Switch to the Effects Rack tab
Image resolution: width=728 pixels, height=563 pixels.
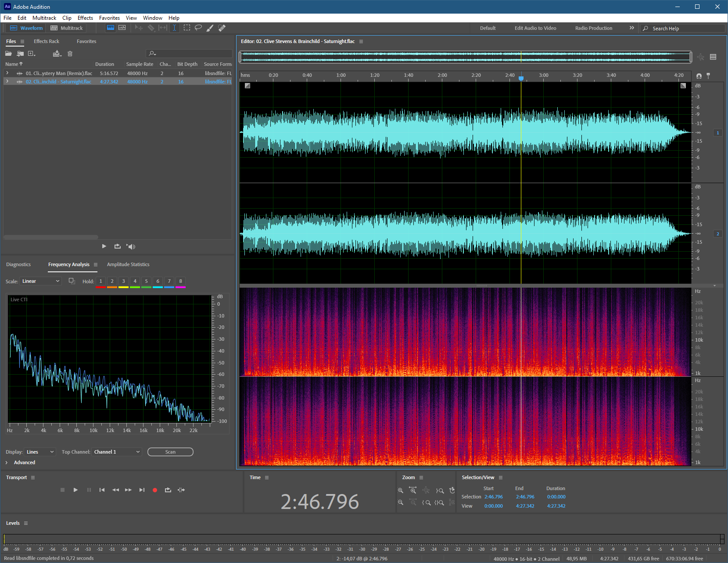pyautogui.click(x=47, y=41)
